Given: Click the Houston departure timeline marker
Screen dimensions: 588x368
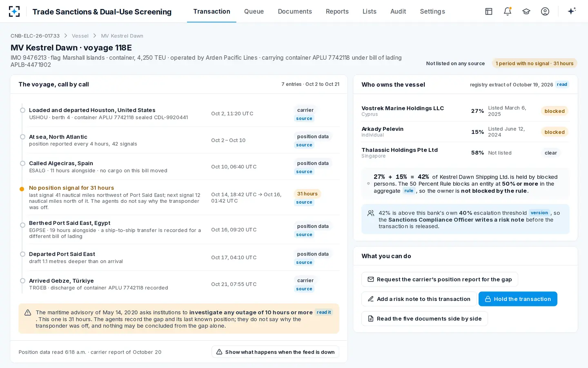Looking at the screenshot, I should tap(22, 110).
